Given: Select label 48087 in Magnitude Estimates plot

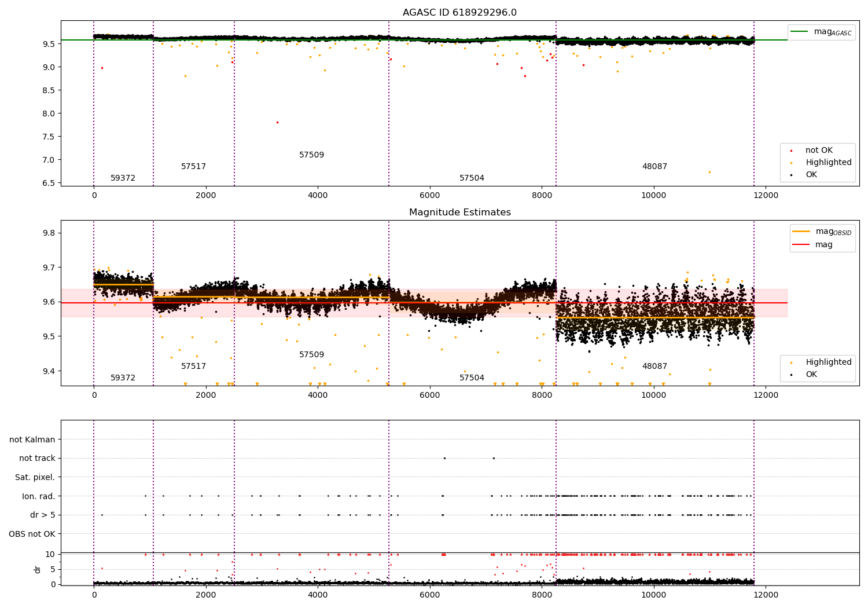Looking at the screenshot, I should tap(654, 367).
